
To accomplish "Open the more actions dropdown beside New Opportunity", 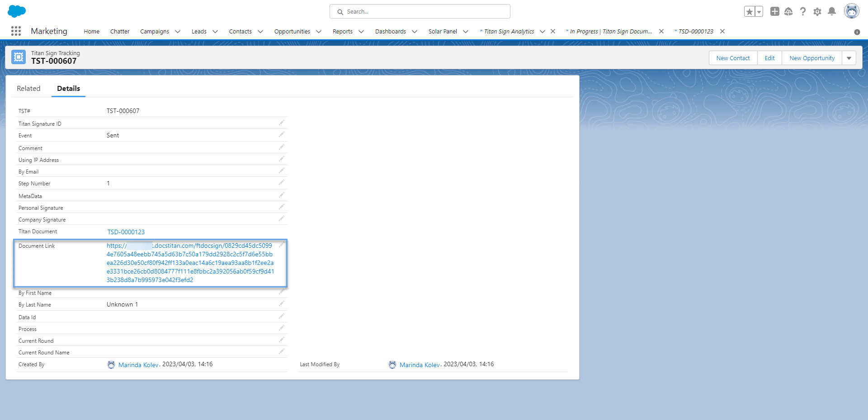I will [849, 58].
